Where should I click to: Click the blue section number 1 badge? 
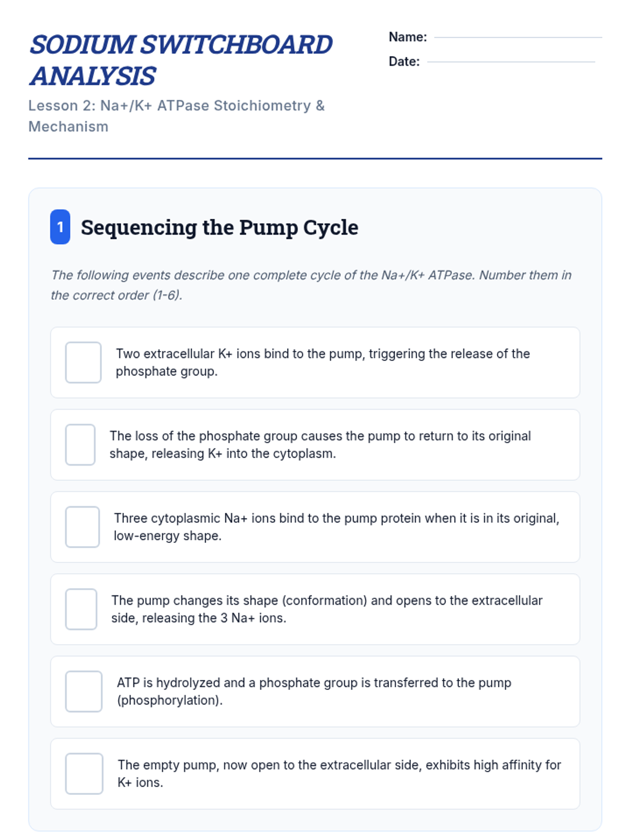[x=60, y=227]
